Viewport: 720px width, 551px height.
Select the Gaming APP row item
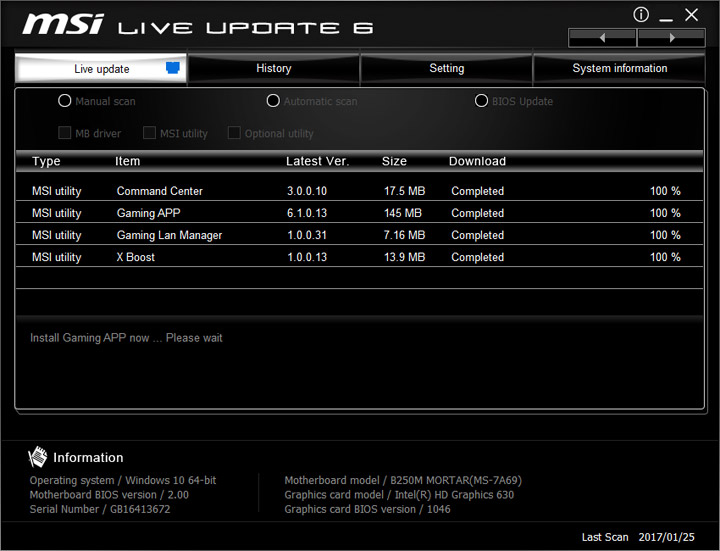148,213
